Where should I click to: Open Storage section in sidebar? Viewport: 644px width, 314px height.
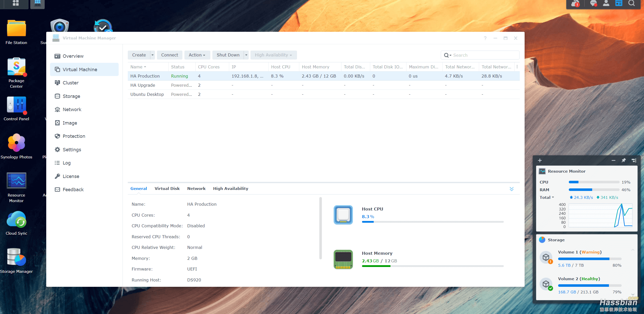(x=84, y=96)
